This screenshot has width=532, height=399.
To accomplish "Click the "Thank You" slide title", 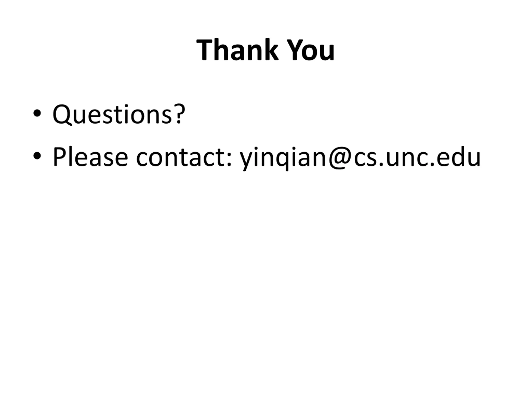I will (266, 50).
